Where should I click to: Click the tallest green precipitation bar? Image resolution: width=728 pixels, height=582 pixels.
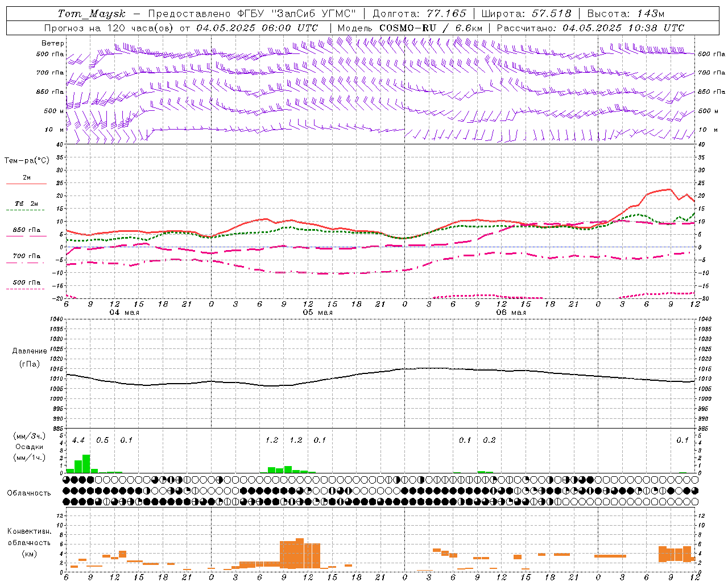(x=86, y=464)
